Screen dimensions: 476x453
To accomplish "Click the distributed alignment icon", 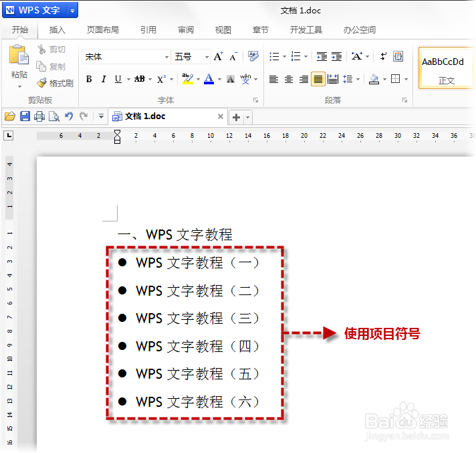I will [x=333, y=80].
